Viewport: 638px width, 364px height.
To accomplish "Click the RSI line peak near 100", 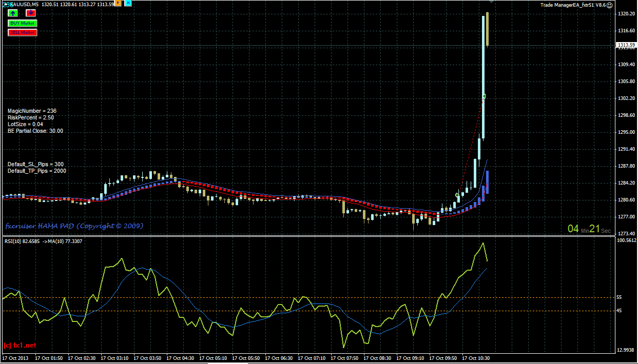I will coord(482,244).
